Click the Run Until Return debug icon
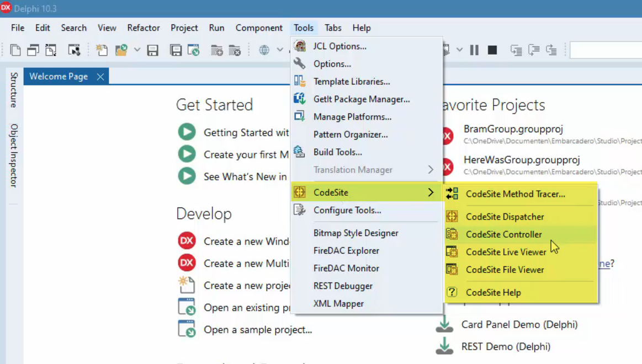This screenshot has width=642, height=364. 551,50
